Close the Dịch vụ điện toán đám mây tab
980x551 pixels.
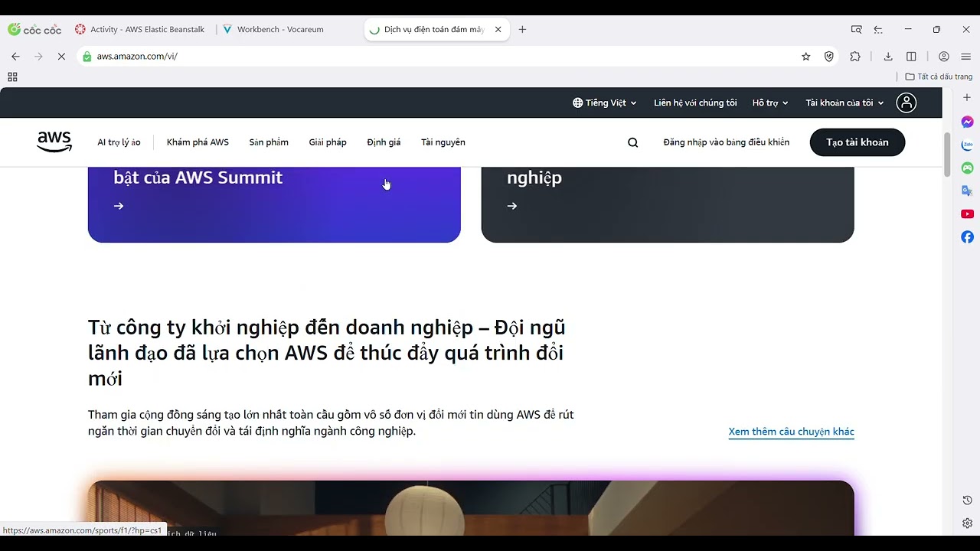click(x=498, y=30)
